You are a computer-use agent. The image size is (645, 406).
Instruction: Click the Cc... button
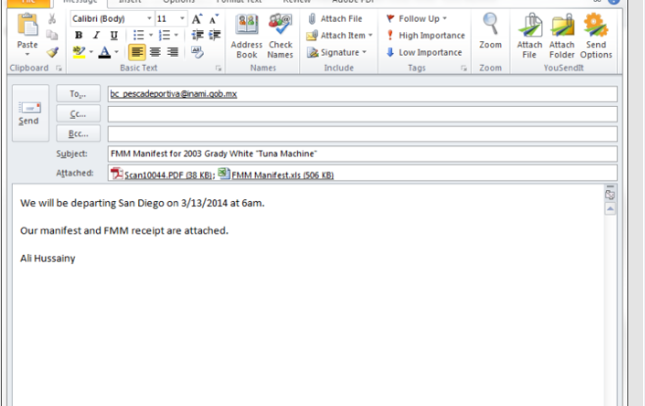click(78, 114)
